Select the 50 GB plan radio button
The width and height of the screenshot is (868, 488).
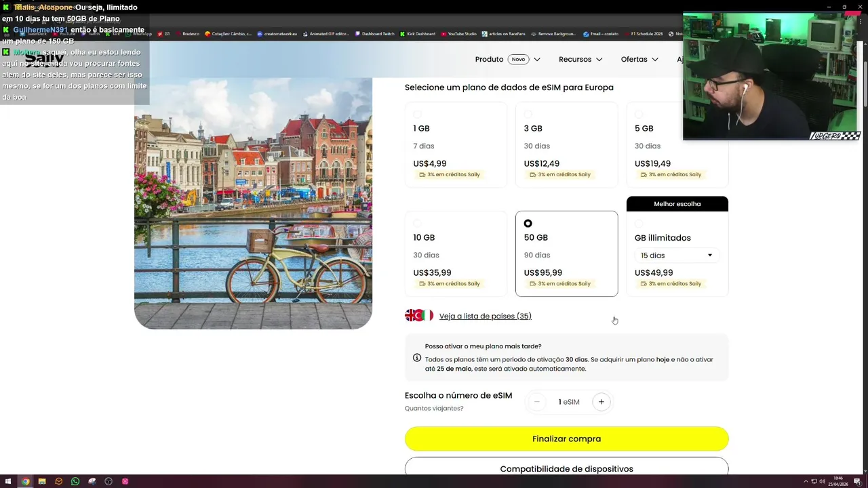coord(528,224)
